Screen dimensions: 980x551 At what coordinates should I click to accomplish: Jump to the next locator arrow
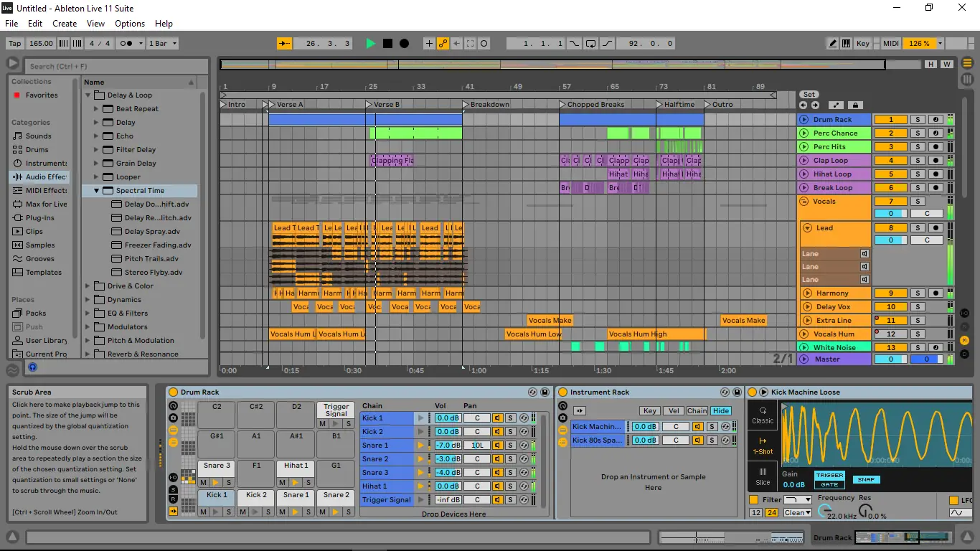click(815, 105)
